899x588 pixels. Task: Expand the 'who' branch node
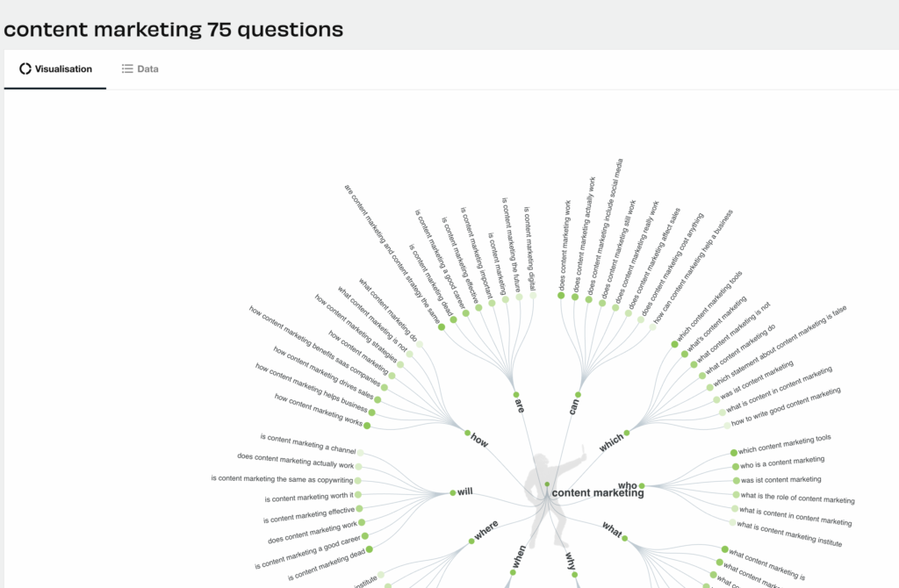[642, 486]
